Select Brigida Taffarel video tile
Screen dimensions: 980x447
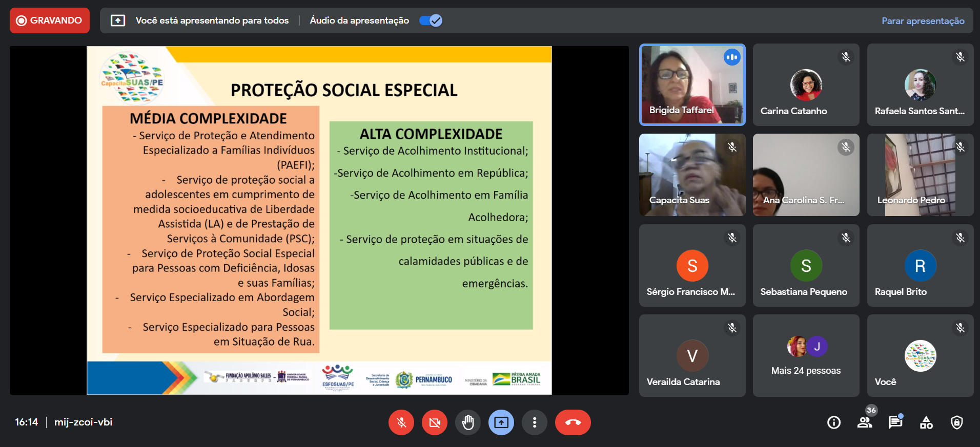692,84
